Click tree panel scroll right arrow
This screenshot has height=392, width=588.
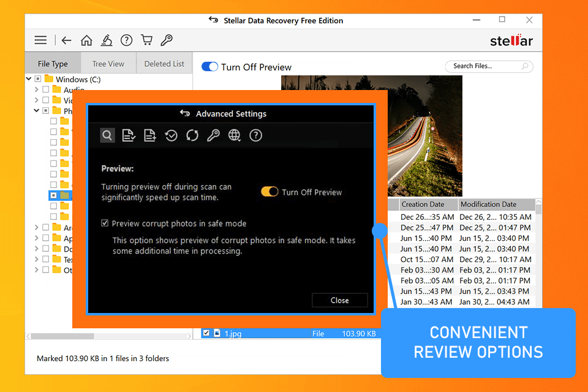[189, 336]
